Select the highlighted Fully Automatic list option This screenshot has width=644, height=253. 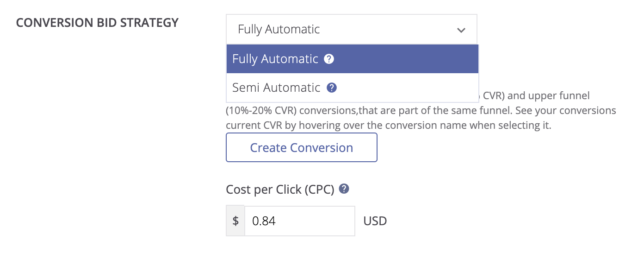(x=275, y=59)
